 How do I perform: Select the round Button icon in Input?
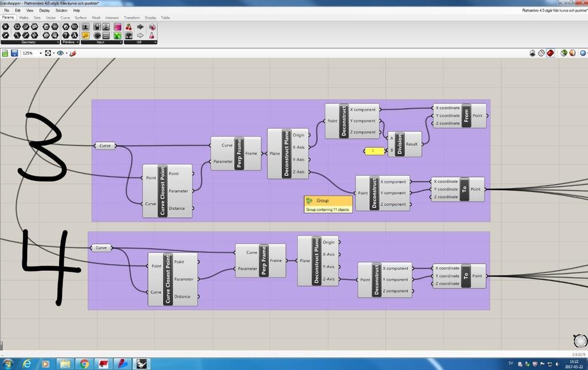(97, 35)
